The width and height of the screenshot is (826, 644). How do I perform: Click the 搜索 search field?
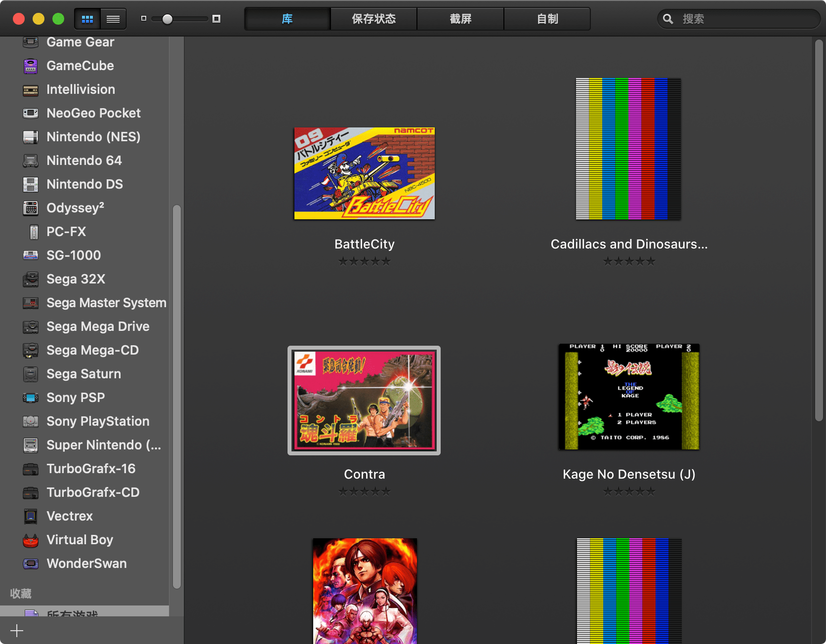[739, 19]
